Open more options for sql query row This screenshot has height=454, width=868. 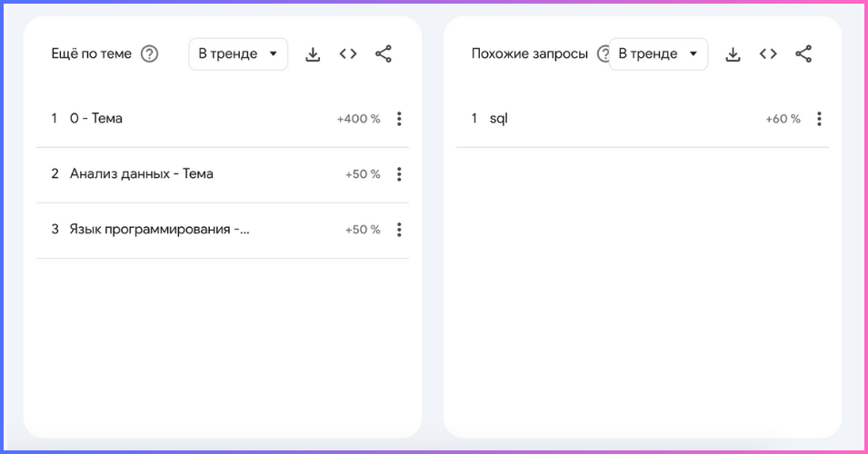click(819, 119)
